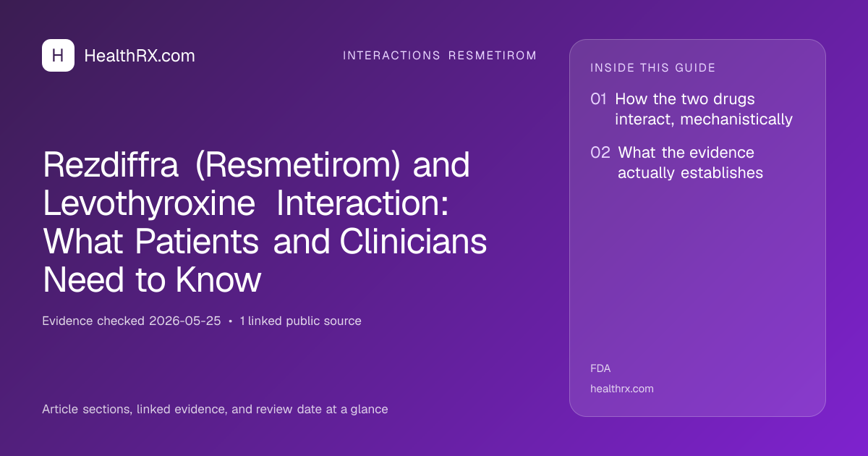Screen dimensions: 868x456
Task: Click the Rezdiffra and Levothyroxine Interaction headline
Action: 265,223
